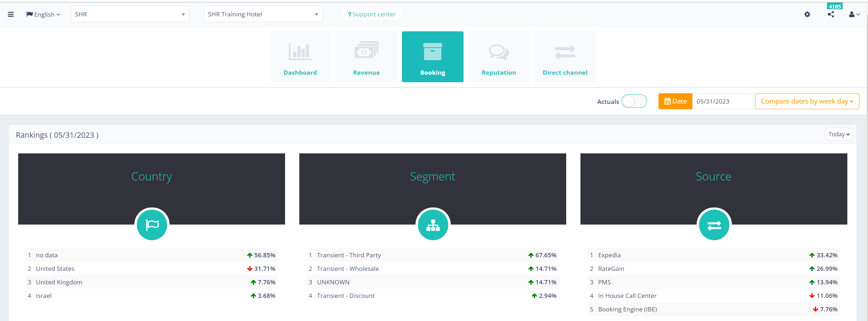Click the date field showing 05/31/2023
Image resolution: width=868 pixels, height=321 pixels.
pyautogui.click(x=722, y=101)
